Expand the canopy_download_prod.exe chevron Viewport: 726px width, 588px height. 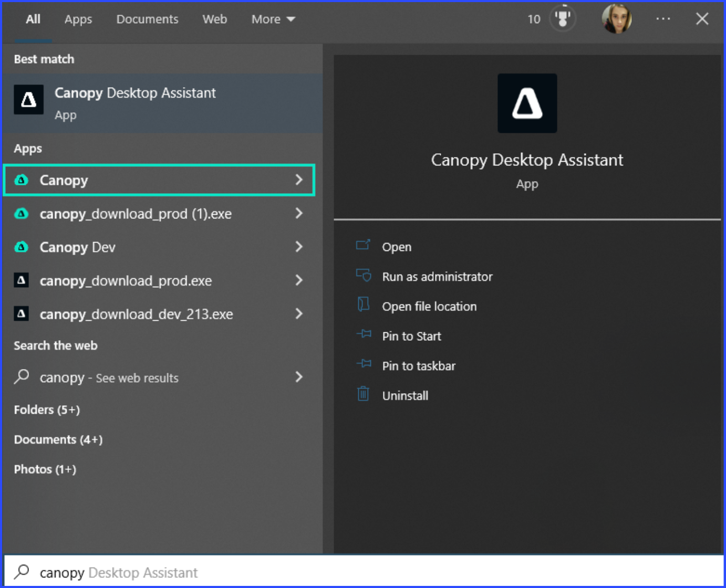point(299,280)
